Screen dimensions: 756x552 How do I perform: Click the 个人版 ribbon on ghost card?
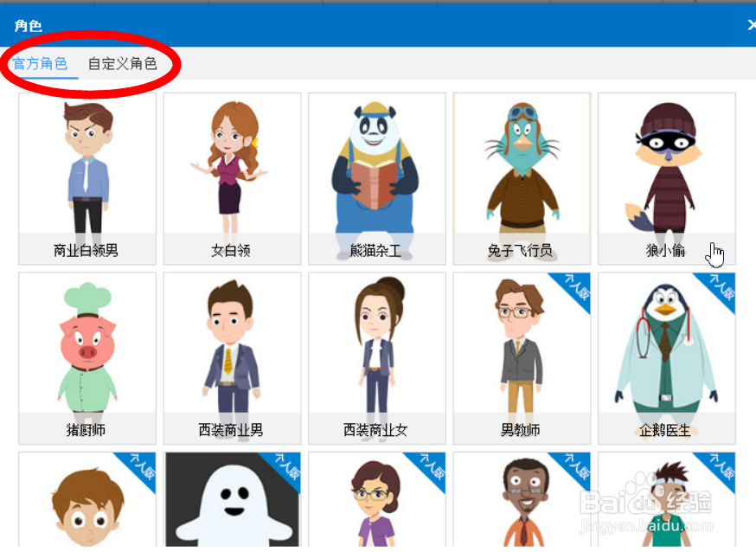[x=286, y=466]
